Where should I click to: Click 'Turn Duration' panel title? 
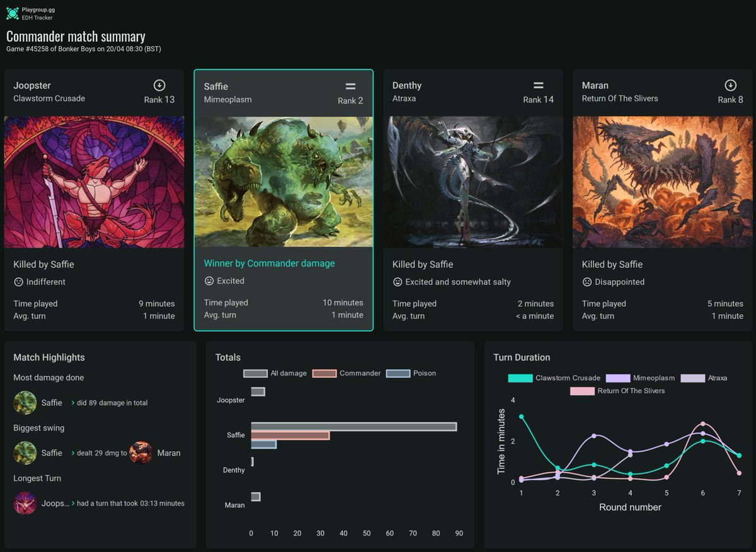[x=522, y=357]
